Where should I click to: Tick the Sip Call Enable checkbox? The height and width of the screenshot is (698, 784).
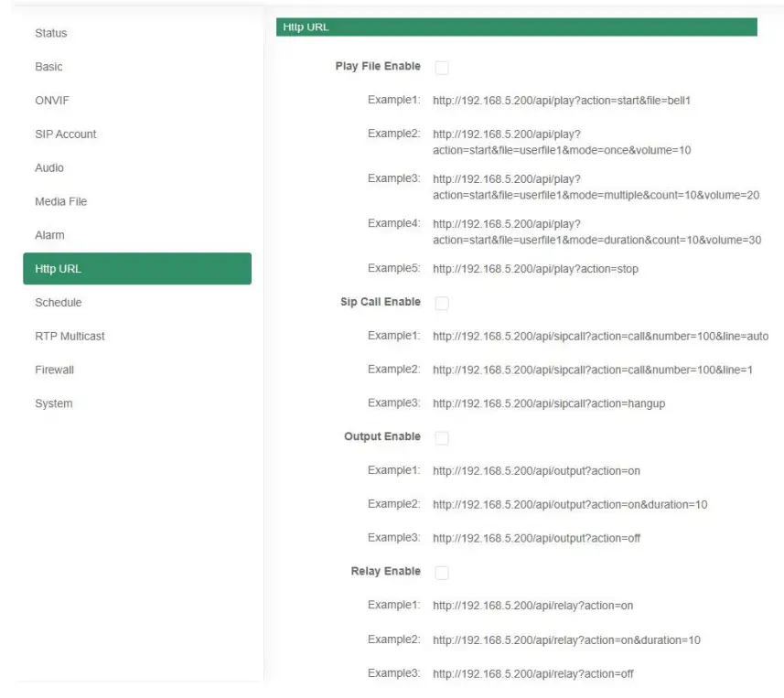pos(442,303)
